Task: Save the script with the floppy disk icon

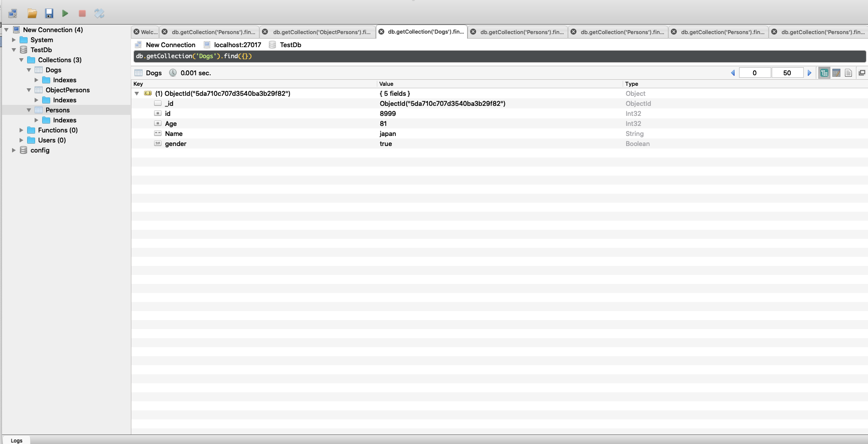Action: 49,14
